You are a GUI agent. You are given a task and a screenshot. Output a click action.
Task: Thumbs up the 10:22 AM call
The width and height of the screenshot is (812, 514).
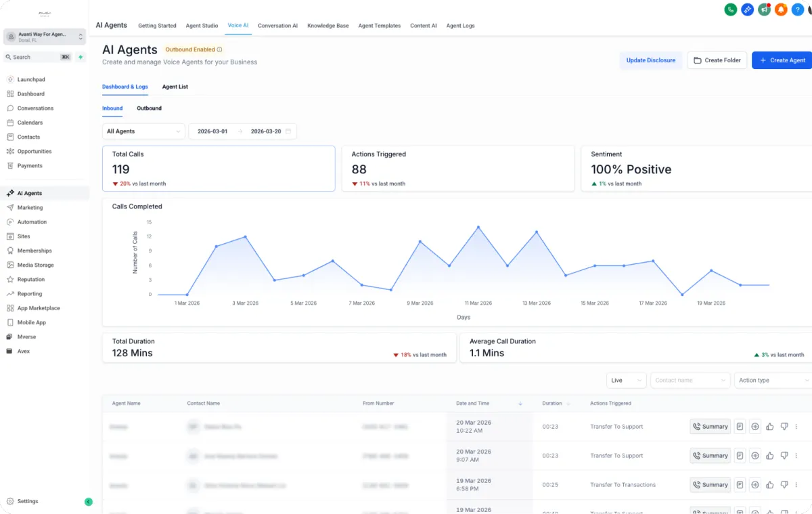point(770,427)
